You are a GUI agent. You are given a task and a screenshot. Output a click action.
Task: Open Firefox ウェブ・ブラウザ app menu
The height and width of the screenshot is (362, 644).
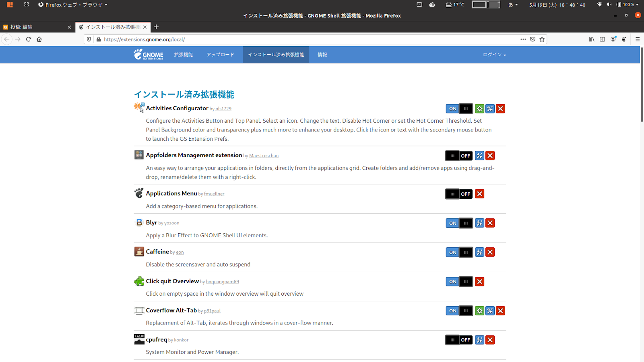pos(73,5)
